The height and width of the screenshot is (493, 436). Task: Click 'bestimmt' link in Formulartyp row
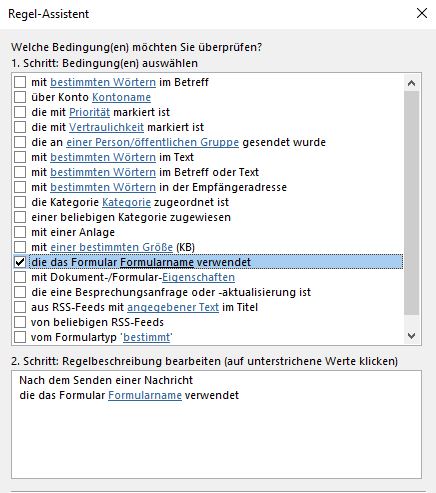[146, 337]
